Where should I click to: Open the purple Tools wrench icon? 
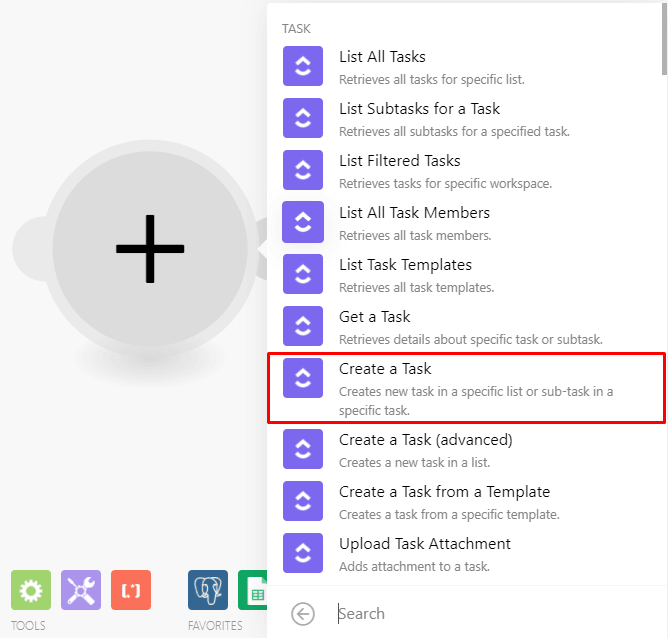81,590
